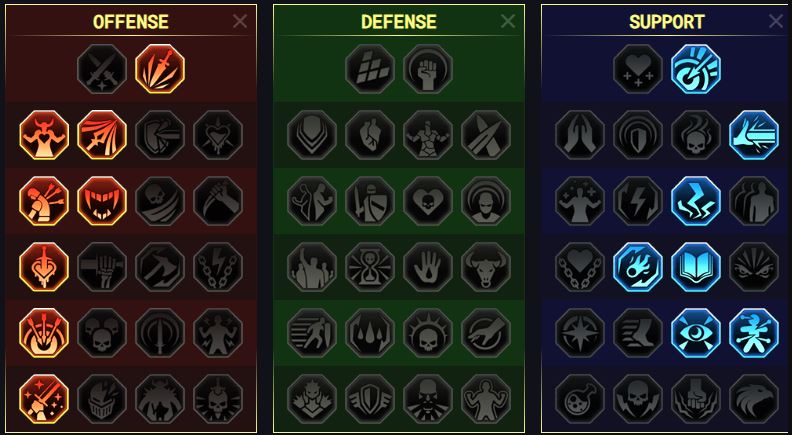
Task: Select the fanged mouth Offense mastery
Action: tap(102, 201)
